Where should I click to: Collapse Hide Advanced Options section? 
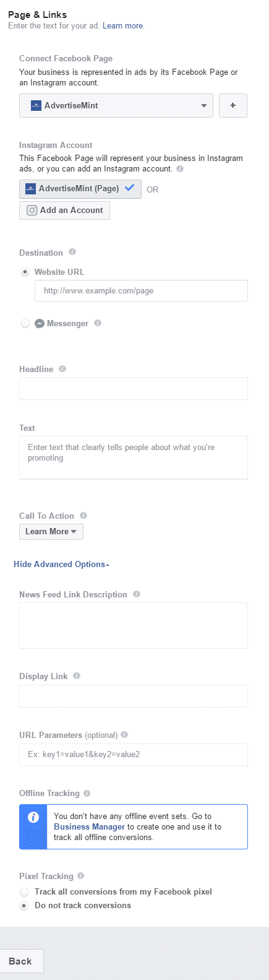coord(61,564)
